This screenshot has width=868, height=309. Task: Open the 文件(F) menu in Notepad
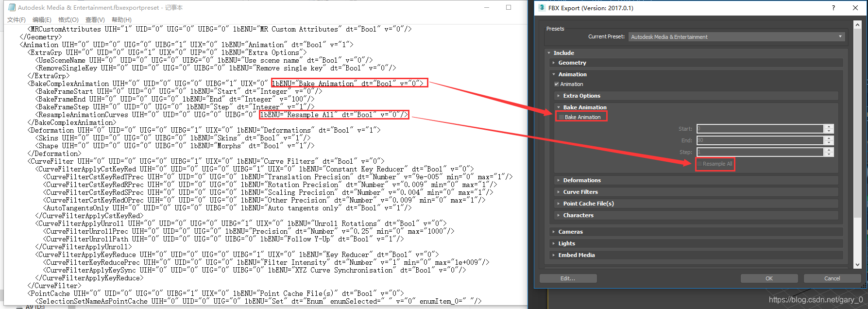pyautogui.click(x=17, y=19)
